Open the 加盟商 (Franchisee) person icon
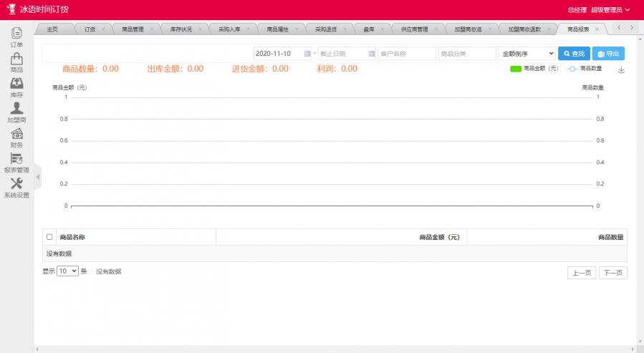 click(16, 109)
